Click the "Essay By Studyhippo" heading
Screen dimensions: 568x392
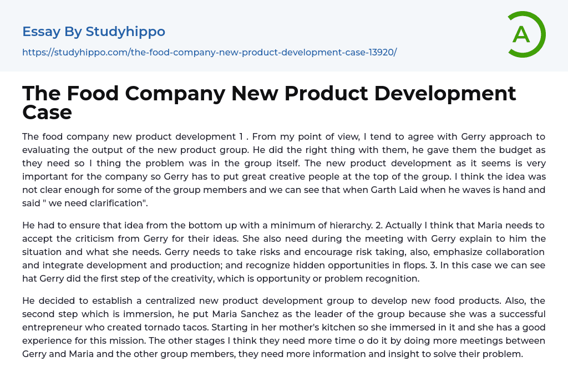tap(94, 32)
